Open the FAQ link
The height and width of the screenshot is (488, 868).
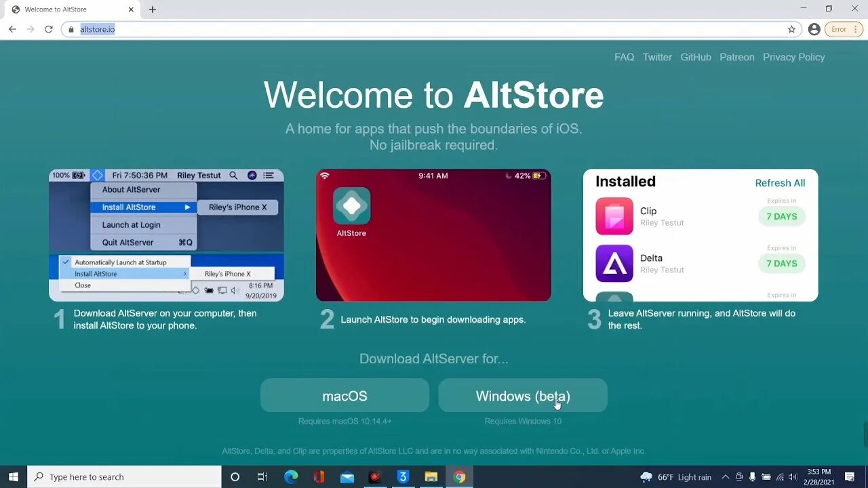pyautogui.click(x=624, y=57)
